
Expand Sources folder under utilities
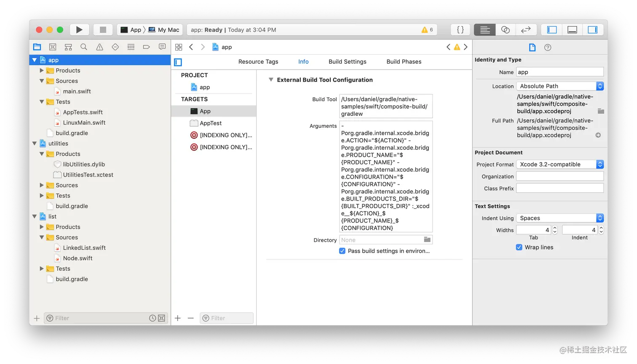(42, 185)
